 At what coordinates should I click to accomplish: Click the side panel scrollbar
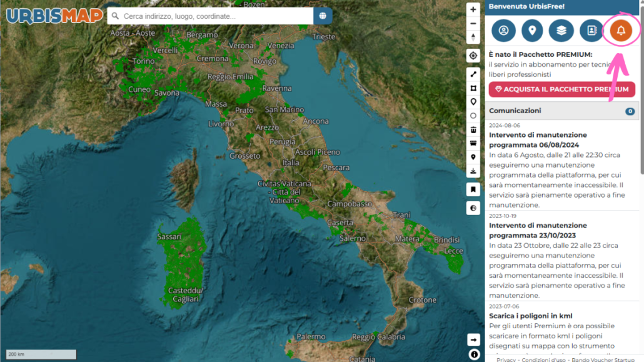(x=641, y=91)
